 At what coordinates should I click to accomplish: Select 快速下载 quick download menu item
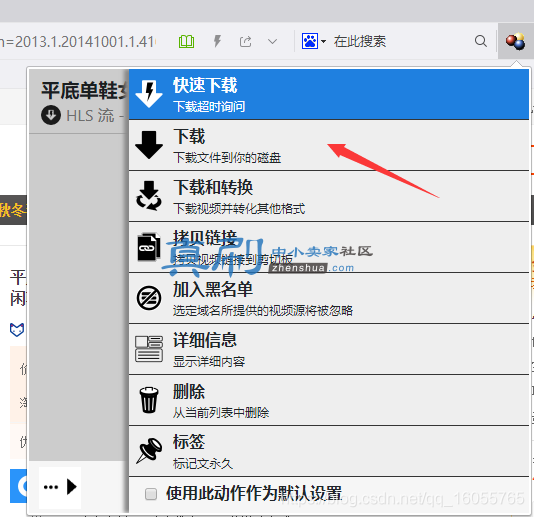(329, 94)
